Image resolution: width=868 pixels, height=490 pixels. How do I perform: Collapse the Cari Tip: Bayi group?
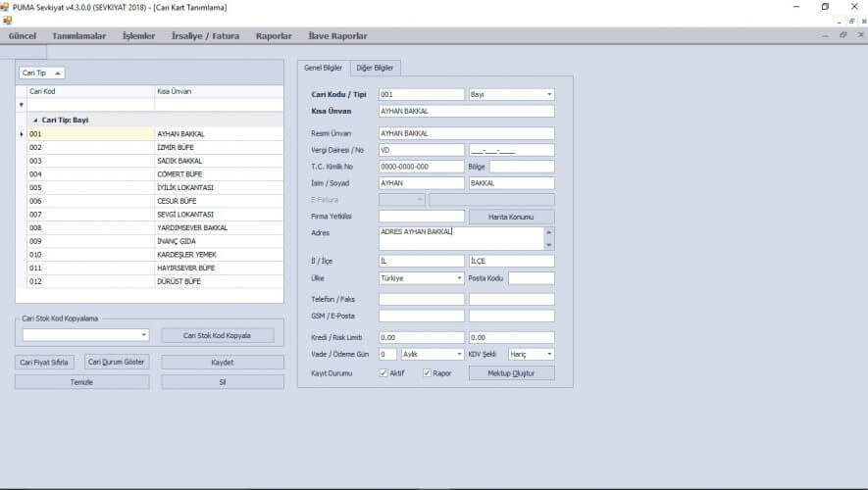(35, 120)
